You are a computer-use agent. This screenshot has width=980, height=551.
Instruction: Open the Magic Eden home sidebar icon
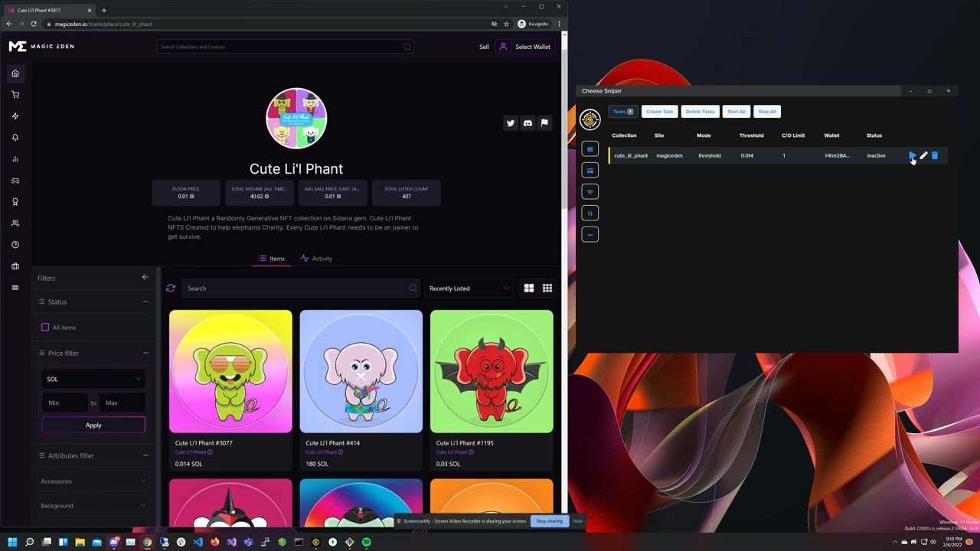pyautogui.click(x=15, y=73)
